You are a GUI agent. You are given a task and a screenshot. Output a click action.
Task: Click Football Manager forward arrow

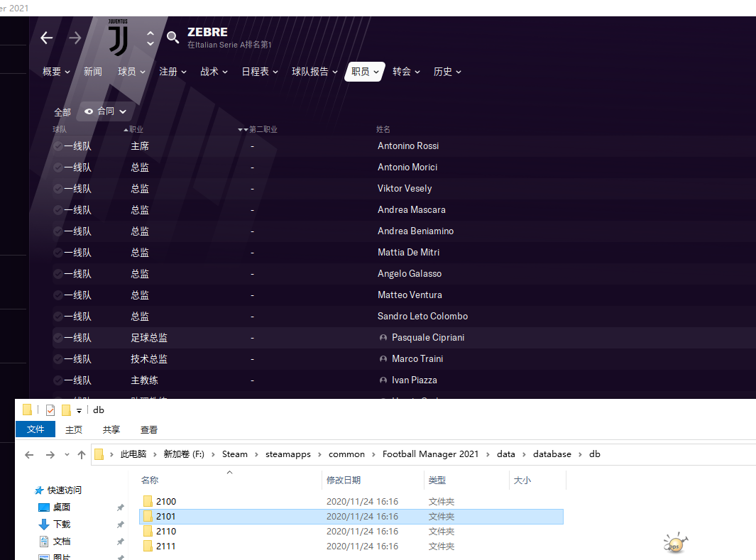pos(75,38)
